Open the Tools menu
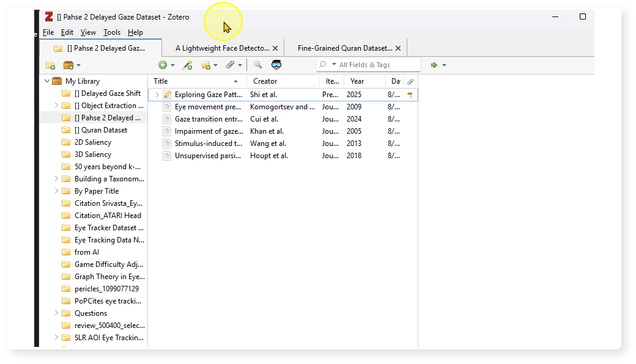This screenshot has height=364, width=636. coord(112,32)
